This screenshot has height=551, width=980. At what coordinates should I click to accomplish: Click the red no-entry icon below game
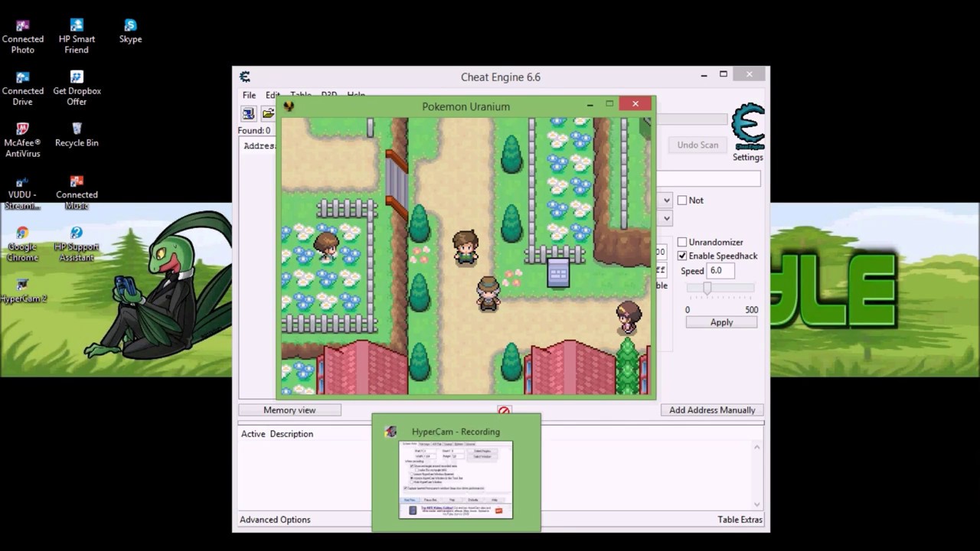click(504, 411)
